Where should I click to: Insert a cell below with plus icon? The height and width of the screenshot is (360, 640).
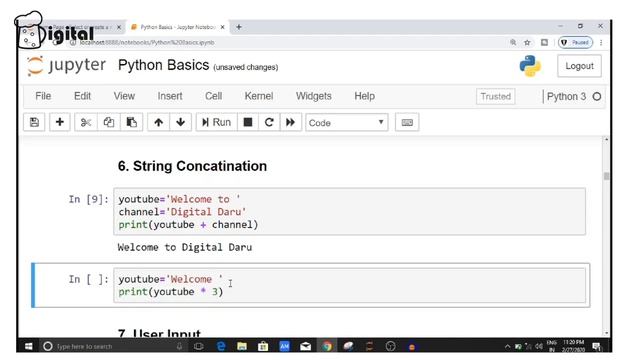60,122
